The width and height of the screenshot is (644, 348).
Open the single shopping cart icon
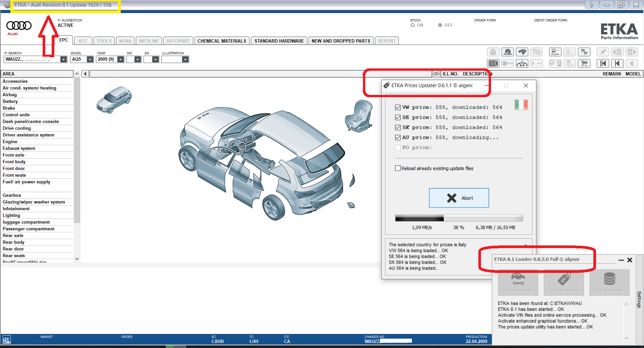[584, 63]
